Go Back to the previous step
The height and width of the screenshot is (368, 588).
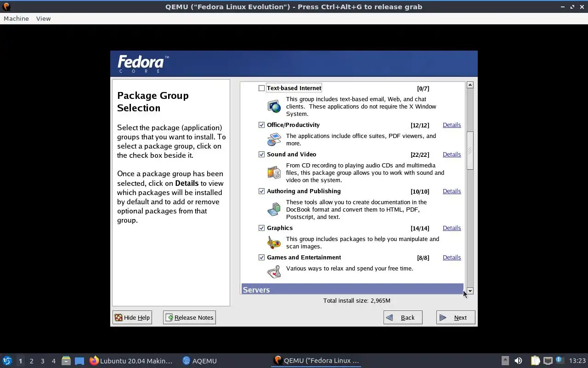pos(403,317)
